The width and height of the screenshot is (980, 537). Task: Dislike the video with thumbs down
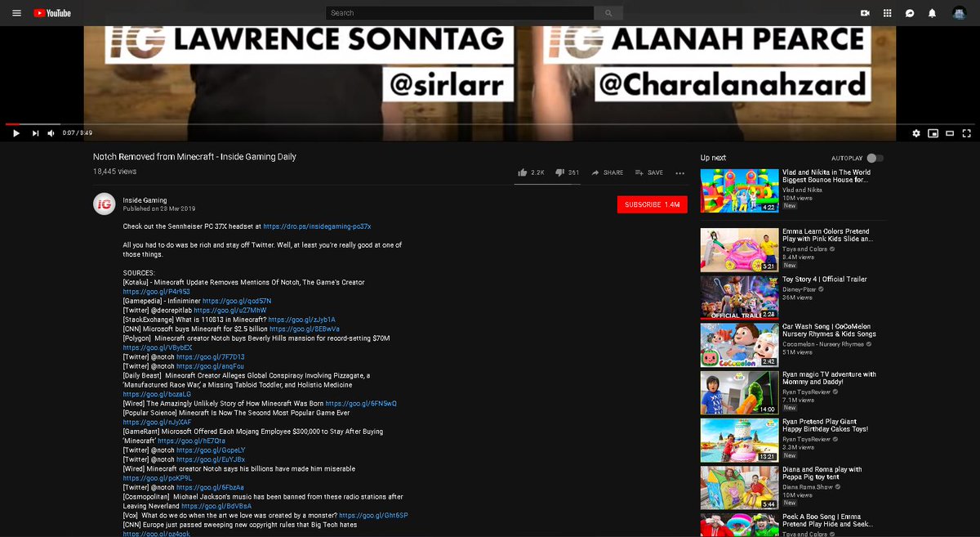coord(568,172)
